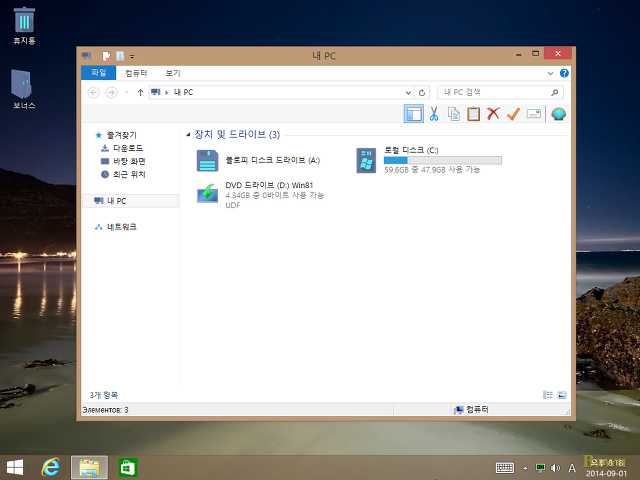Click the File Explorer taskbar icon

[89, 467]
